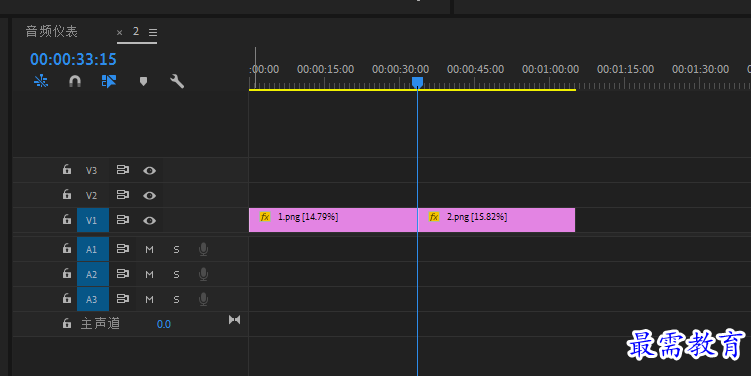Enable voice-over record on A2
Image resolution: width=751 pixels, height=376 pixels.
204,274
